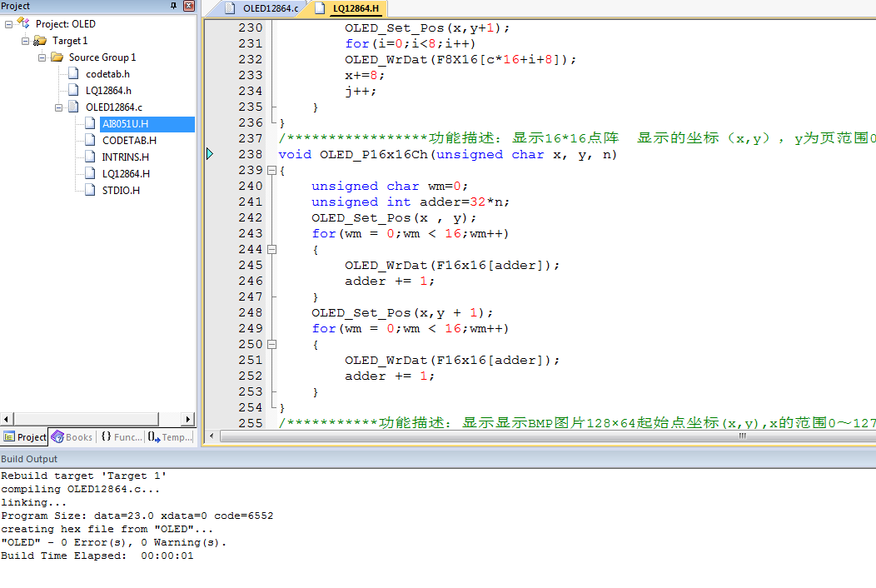Screen dimensions: 876x588
Task: Click project panel horizontal scrollbar thumb
Action: (x=86, y=419)
